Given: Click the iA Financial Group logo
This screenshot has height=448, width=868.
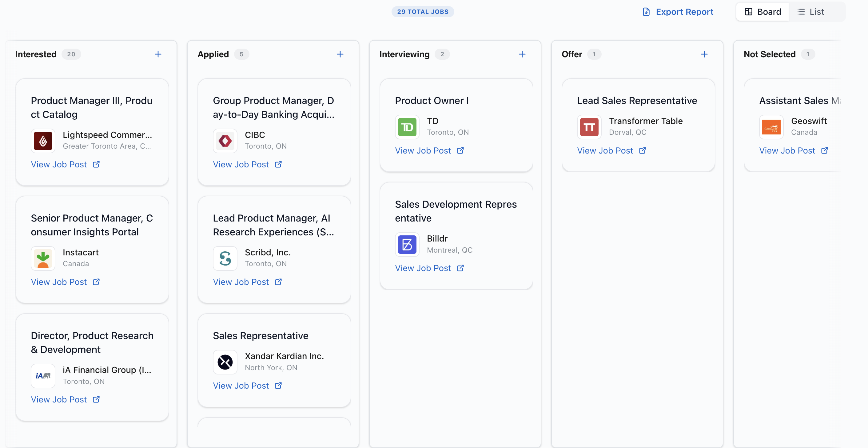Looking at the screenshot, I should (x=43, y=376).
